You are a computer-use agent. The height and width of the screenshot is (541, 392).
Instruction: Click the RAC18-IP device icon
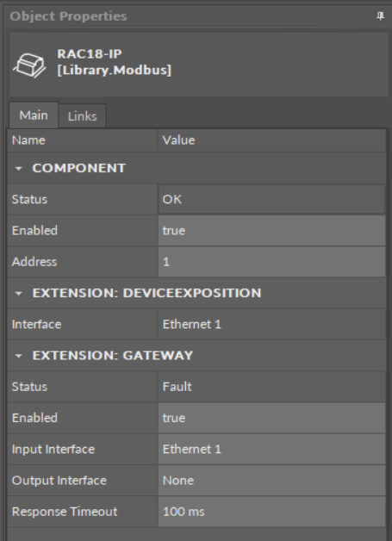29,65
